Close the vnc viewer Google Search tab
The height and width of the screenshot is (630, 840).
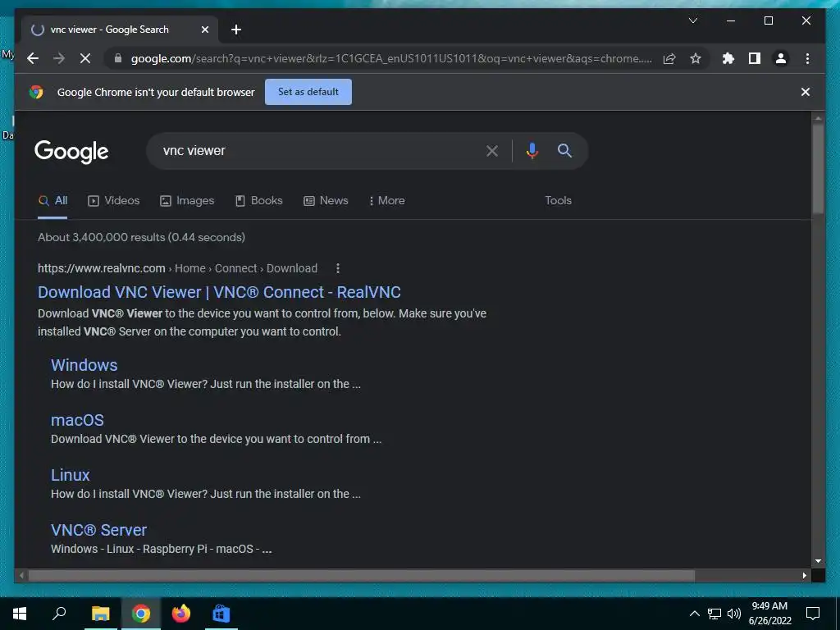click(204, 30)
